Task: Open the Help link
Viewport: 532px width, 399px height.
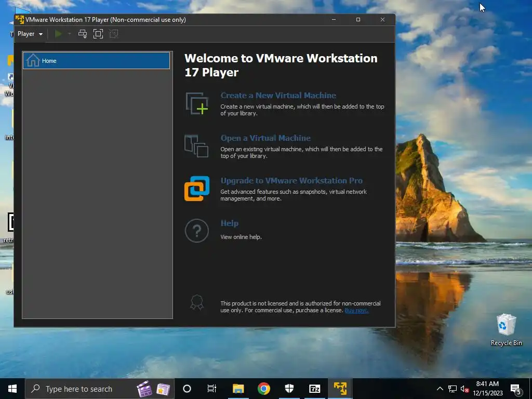Action: click(229, 223)
